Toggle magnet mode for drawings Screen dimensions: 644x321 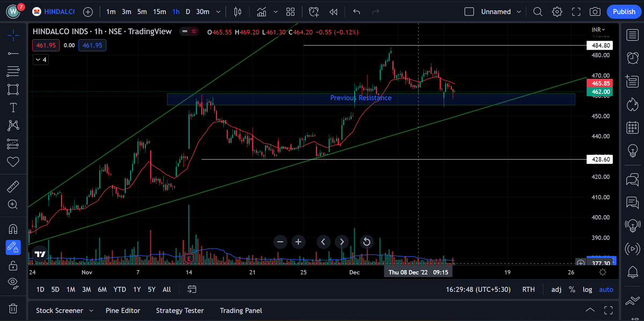point(13,229)
